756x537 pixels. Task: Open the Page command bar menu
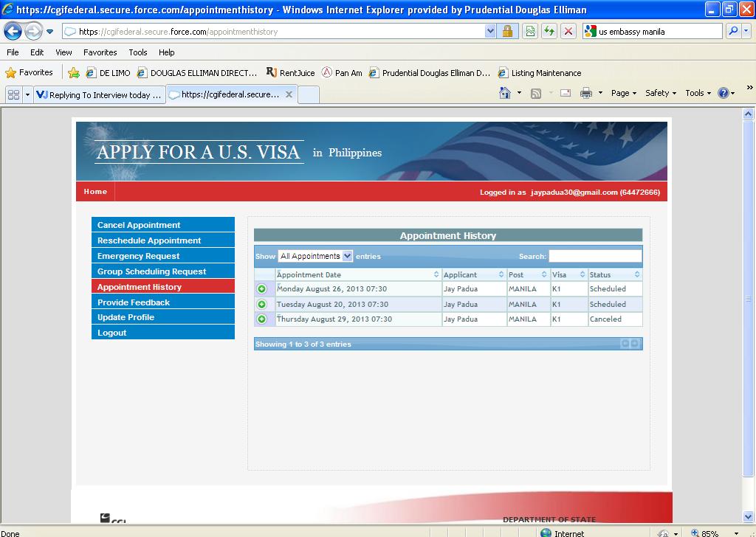(x=623, y=93)
